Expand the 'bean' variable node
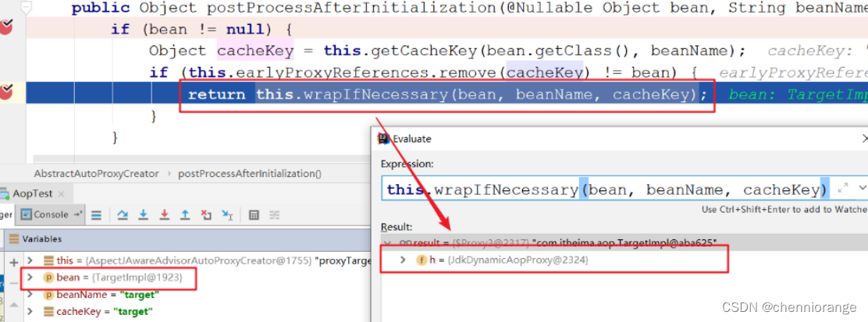This screenshot has width=868, height=322. pyautogui.click(x=30, y=278)
